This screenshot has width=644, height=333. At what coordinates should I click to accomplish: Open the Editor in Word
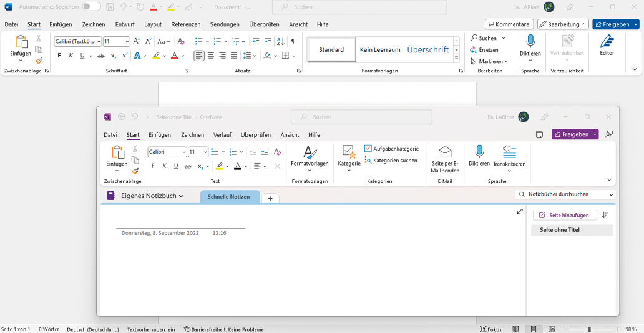[x=607, y=45]
